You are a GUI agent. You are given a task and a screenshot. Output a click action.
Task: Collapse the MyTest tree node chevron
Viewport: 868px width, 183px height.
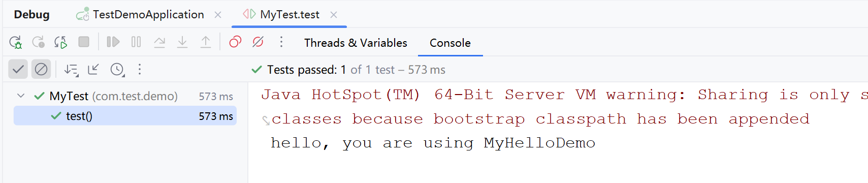pyautogui.click(x=21, y=96)
